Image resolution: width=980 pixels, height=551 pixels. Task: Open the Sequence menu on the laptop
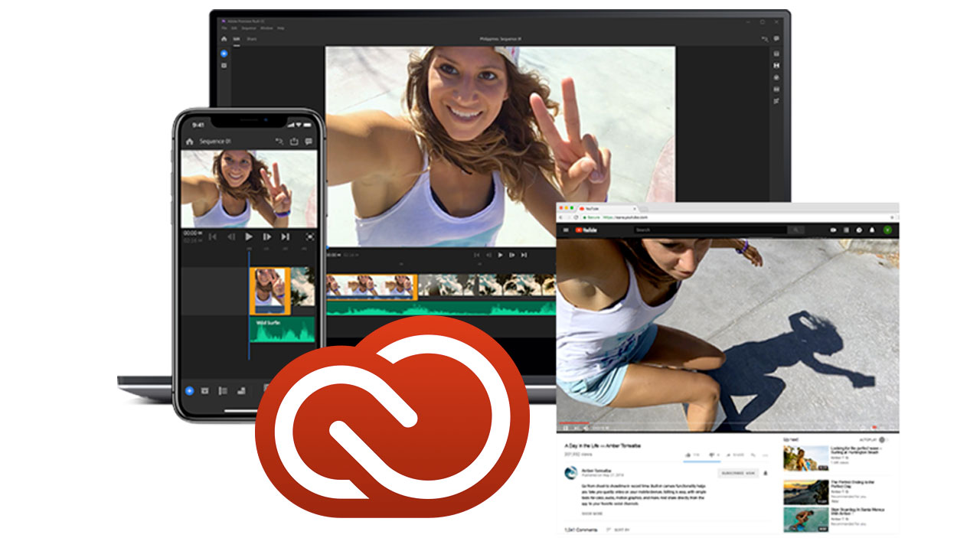coord(249,28)
